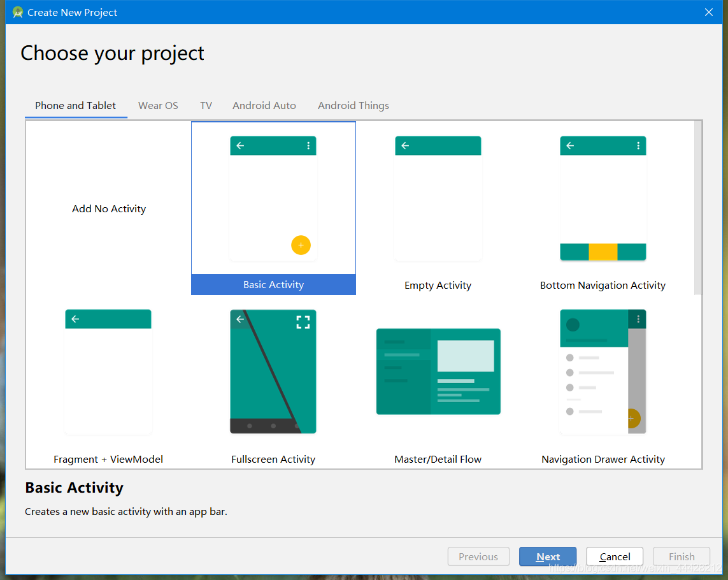Switch to the Android Things tab
728x580 pixels.
tap(353, 106)
